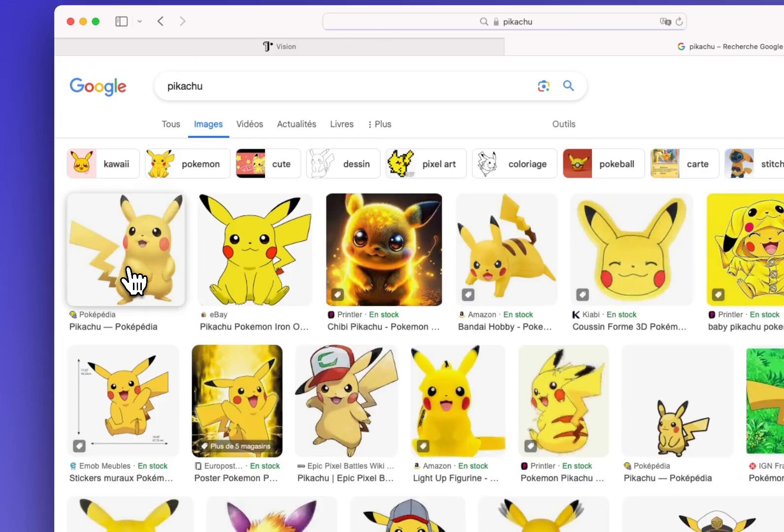
Task: Reload the page with refresh icon
Action: (x=679, y=22)
